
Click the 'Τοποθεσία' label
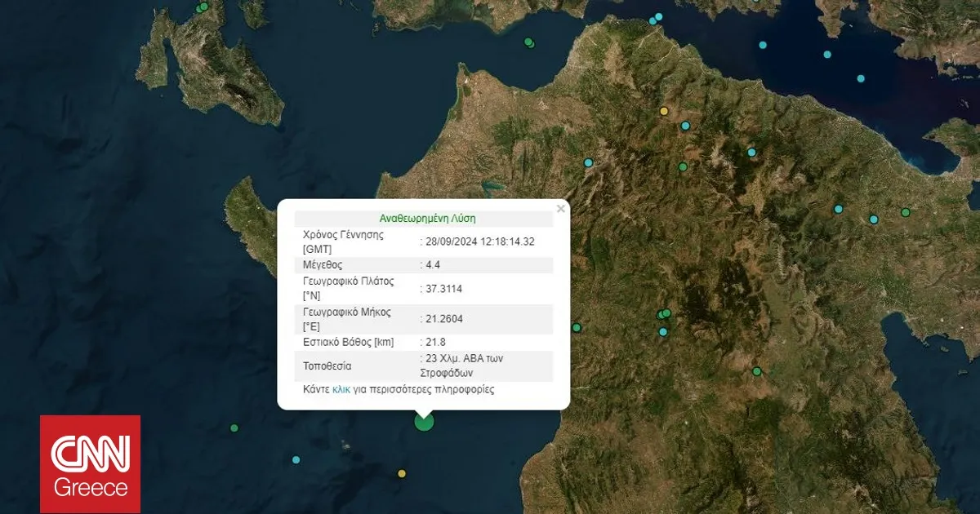327,366
